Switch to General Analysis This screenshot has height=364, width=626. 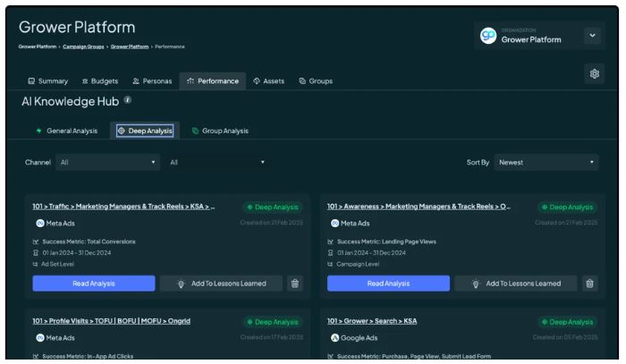67,131
